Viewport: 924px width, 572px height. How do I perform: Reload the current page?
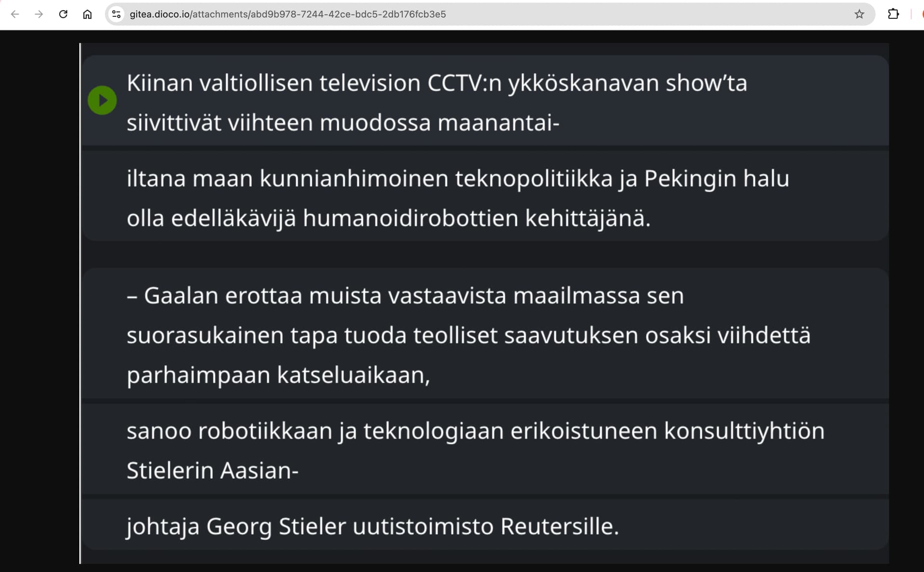coord(63,14)
